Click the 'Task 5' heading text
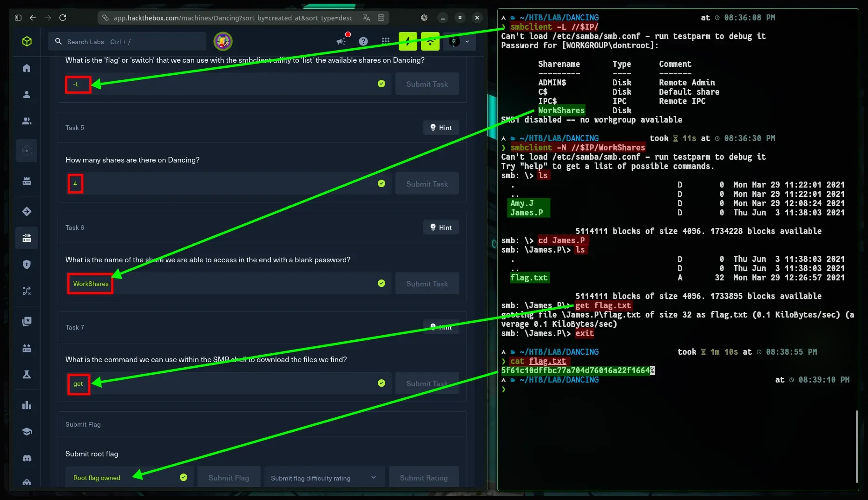This screenshot has height=500, width=868. [75, 128]
